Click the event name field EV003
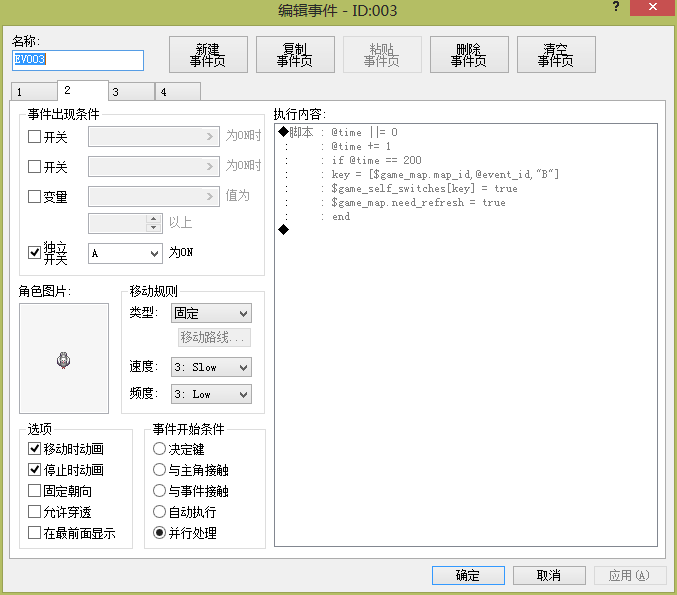Screen dimensions: 677x595 78,60
